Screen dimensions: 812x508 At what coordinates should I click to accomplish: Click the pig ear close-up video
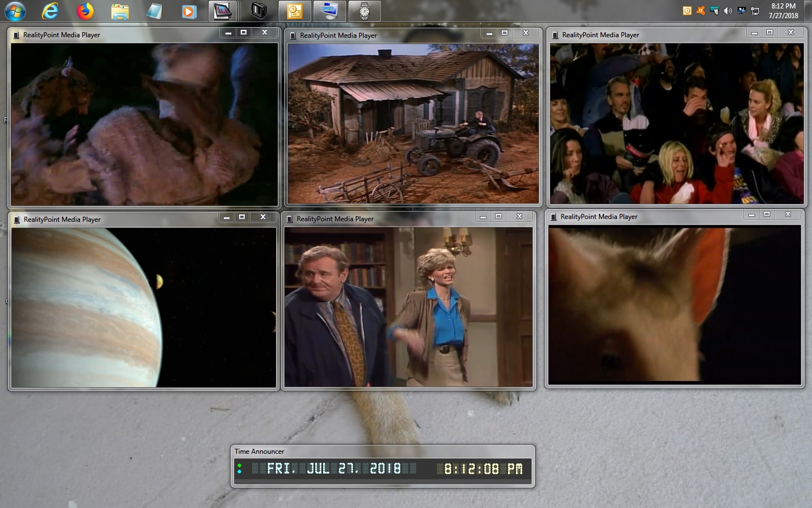(x=674, y=305)
